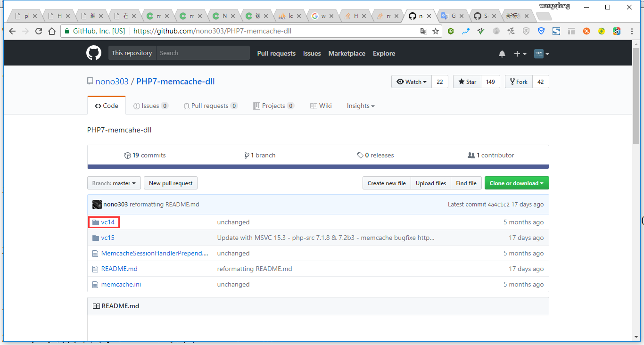644x345 pixels.
Task: Open the Insights dropdown tab
Action: click(361, 106)
